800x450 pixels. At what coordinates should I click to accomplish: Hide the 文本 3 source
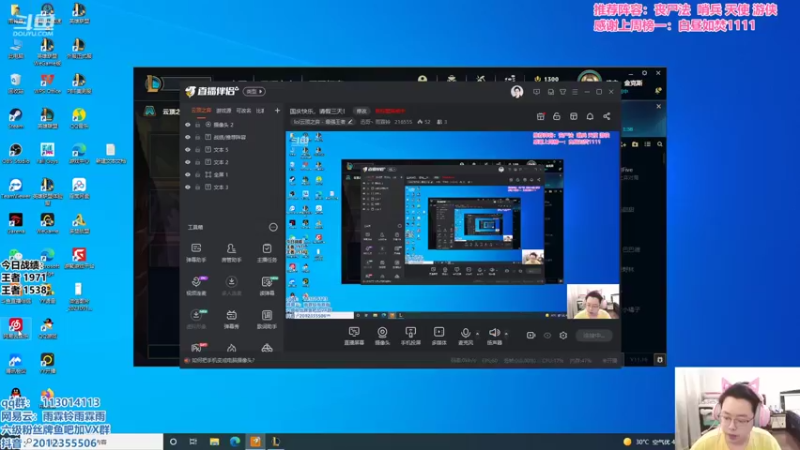click(188, 187)
